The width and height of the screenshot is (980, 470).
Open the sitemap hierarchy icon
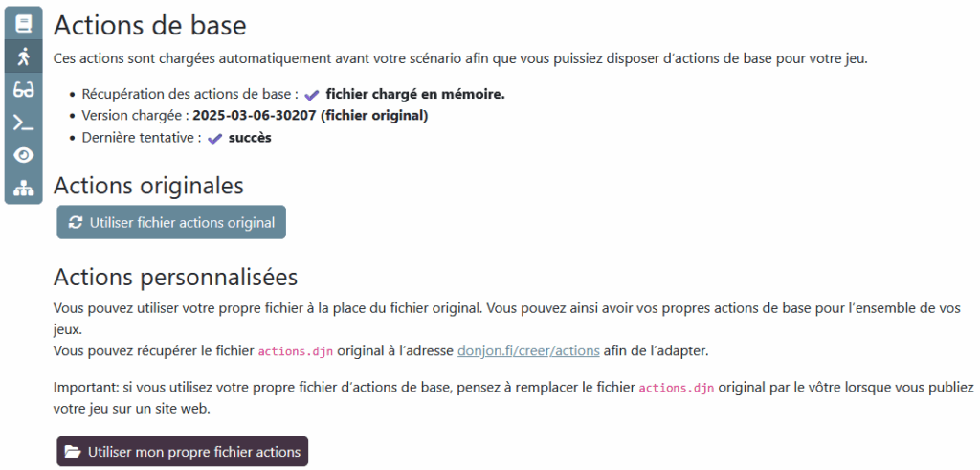[24, 188]
